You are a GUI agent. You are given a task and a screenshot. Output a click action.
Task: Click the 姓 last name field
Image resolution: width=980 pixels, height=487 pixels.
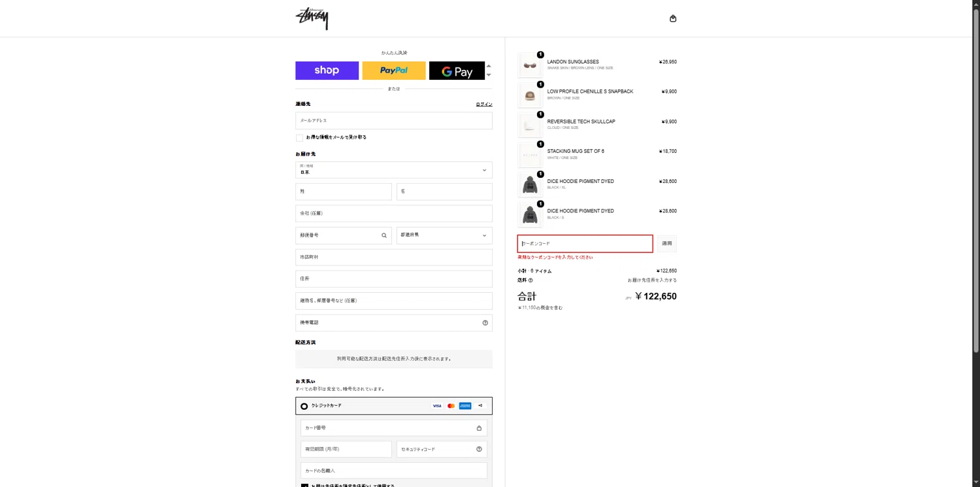(344, 192)
